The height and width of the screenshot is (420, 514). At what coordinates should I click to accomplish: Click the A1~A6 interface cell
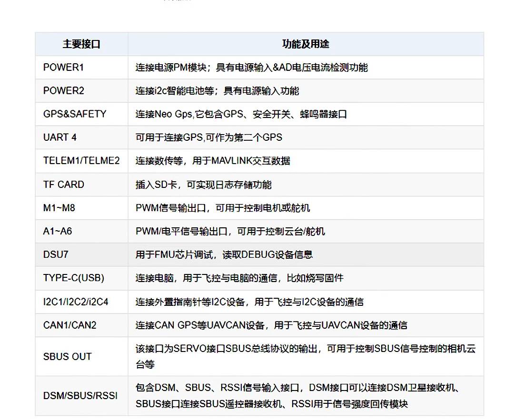click(x=58, y=231)
